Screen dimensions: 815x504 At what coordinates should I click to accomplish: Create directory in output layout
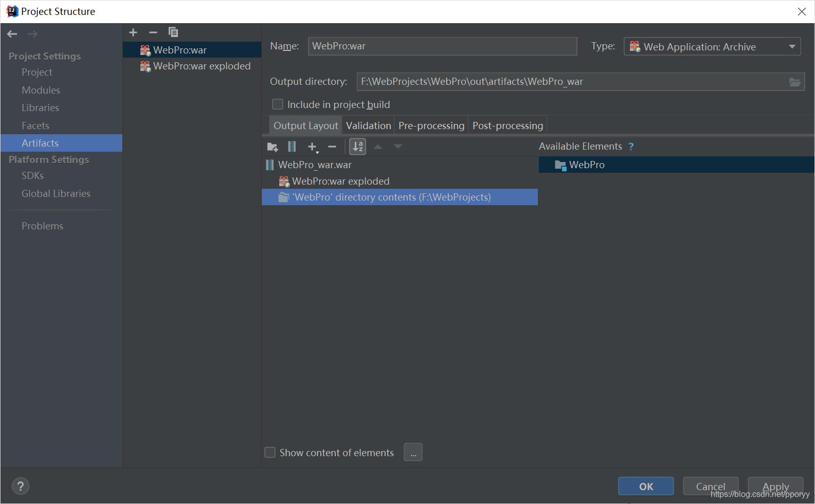(273, 147)
